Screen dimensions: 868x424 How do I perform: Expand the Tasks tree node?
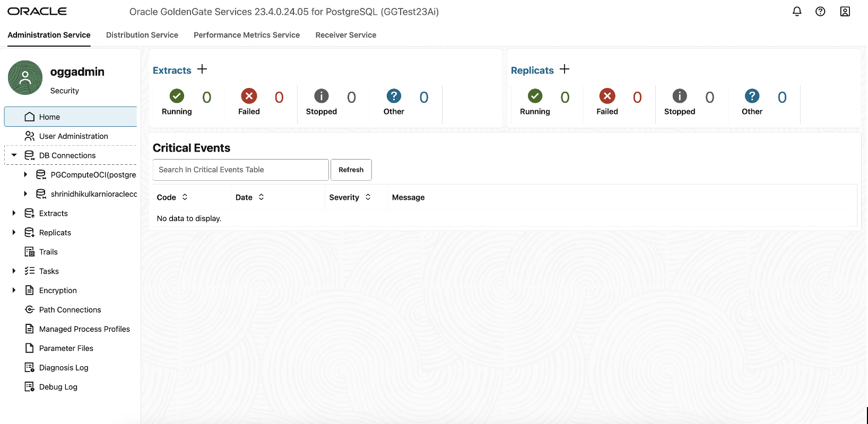[x=14, y=271]
